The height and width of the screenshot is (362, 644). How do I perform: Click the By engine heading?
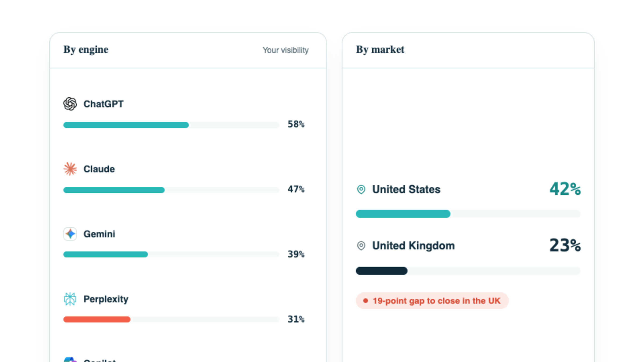point(86,50)
